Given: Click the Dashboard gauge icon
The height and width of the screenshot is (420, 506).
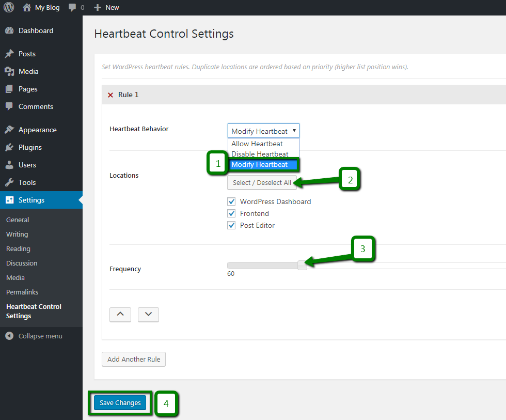Looking at the screenshot, I should coord(9,30).
